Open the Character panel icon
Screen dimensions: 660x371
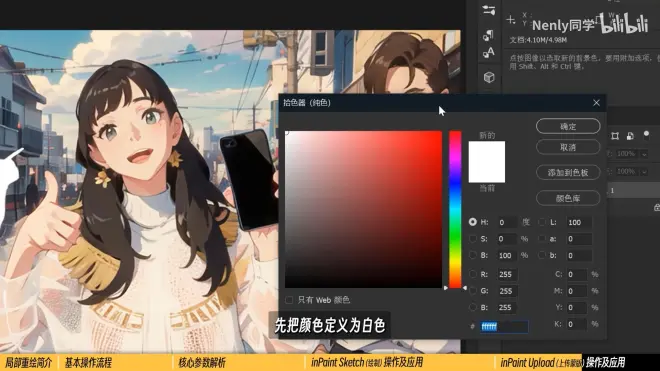click(x=488, y=53)
